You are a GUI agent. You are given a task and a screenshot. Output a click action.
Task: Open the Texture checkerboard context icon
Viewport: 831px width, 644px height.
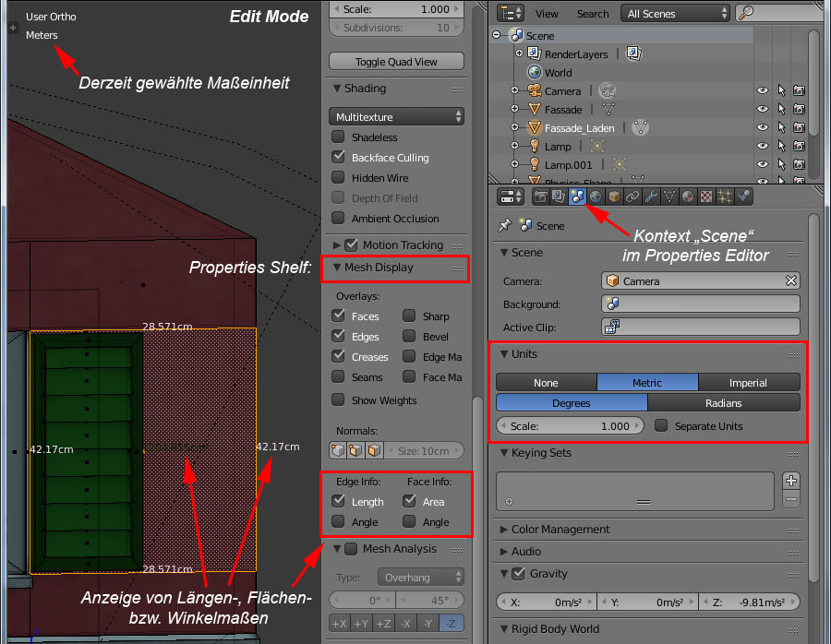[706, 197]
